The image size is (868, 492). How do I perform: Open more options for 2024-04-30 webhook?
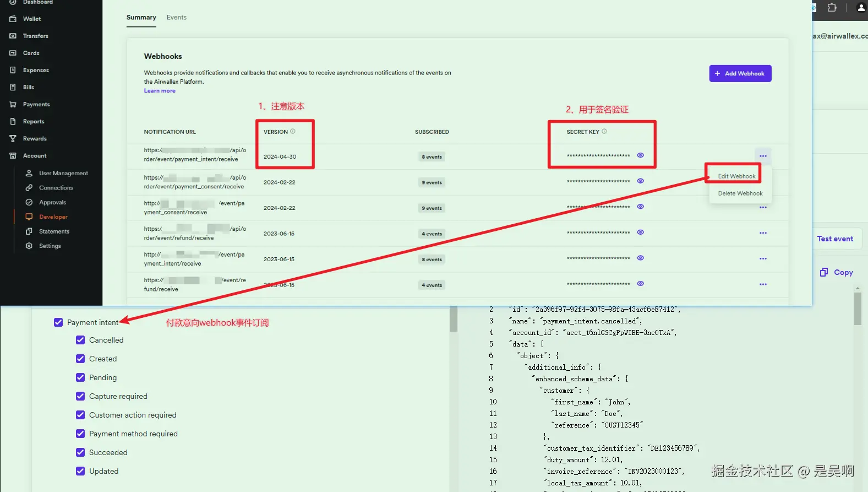click(x=763, y=156)
